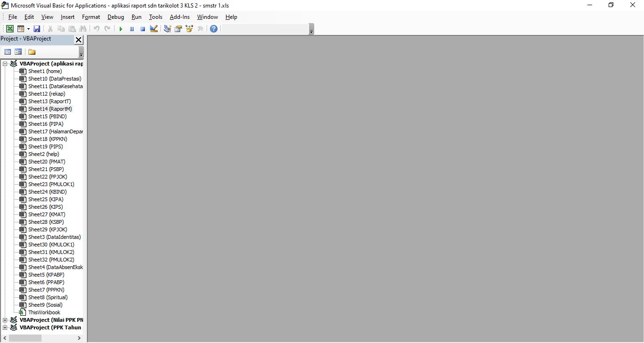Click the Reset stop icon
Viewport: 644px width, 343px height.
click(142, 29)
